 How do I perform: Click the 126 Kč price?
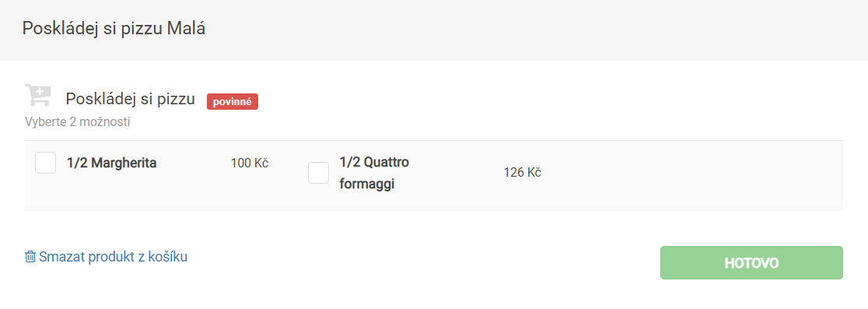coord(522,173)
